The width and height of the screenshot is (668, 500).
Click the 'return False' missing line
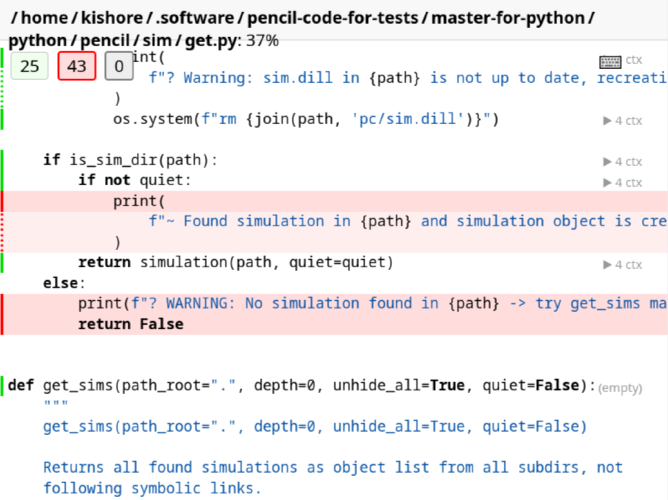(130, 324)
